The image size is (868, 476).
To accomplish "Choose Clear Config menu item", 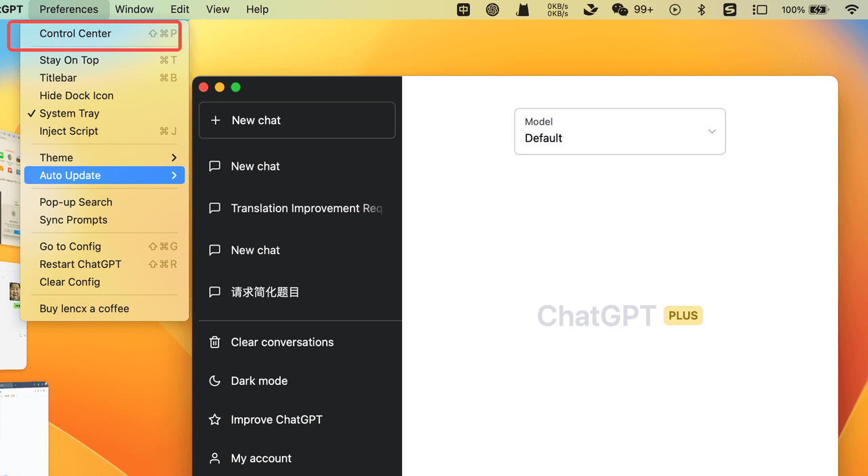I will (104, 282).
